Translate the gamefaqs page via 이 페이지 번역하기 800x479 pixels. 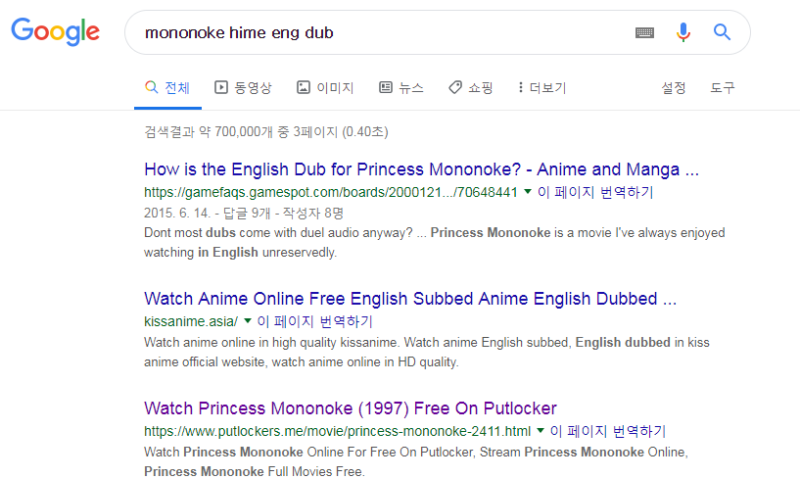tap(595, 192)
